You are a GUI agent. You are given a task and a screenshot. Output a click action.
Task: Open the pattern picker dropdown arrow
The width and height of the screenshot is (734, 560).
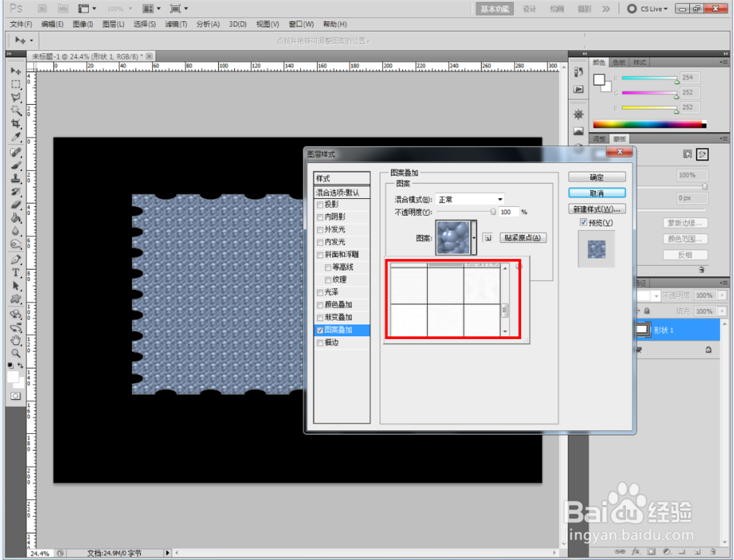click(x=473, y=238)
